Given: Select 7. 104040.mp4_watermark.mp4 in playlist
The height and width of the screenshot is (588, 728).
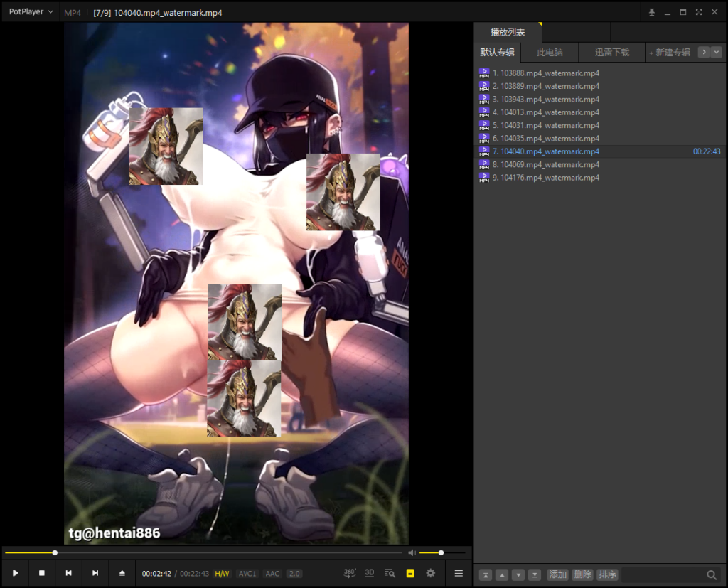Looking at the screenshot, I should [600, 151].
